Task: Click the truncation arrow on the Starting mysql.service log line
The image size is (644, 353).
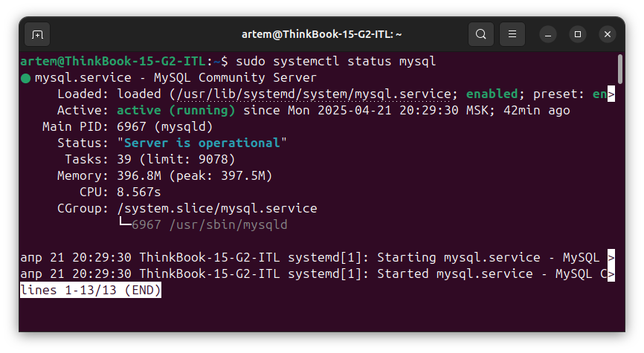Action: pos(611,257)
